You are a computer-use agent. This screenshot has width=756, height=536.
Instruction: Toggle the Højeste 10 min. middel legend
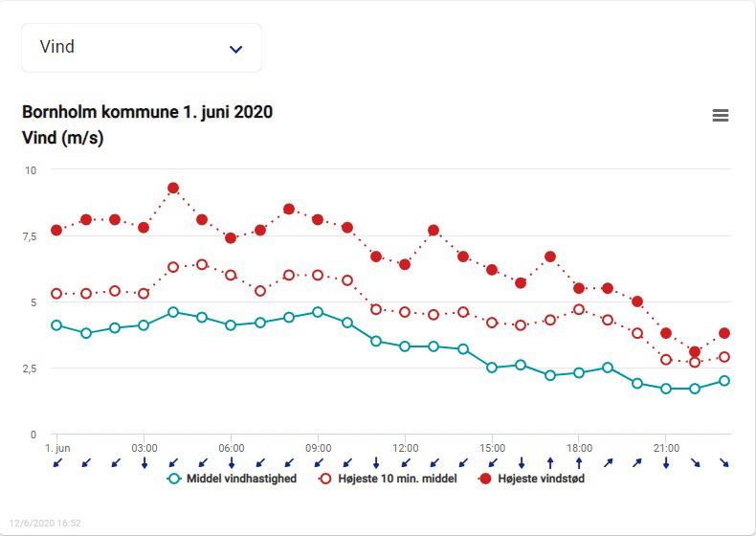tap(397, 479)
